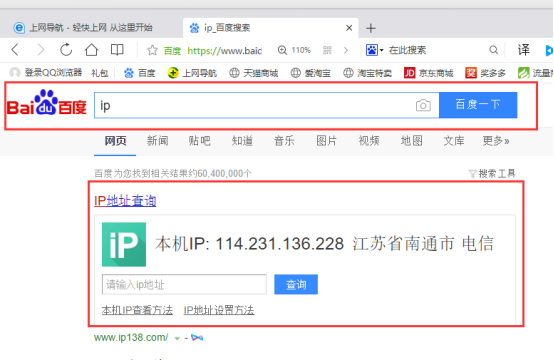Select the ip_百度搜索 tab
Viewport: 554px width, 360px height.
pyautogui.click(x=270, y=28)
